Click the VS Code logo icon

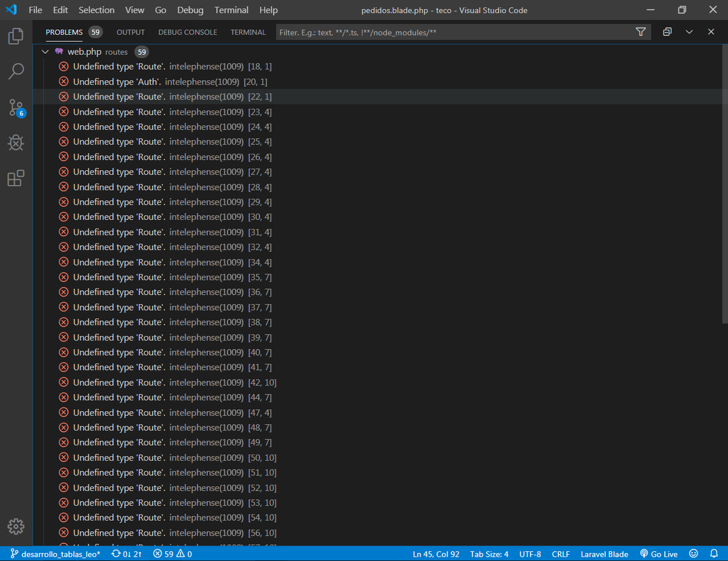[10, 10]
